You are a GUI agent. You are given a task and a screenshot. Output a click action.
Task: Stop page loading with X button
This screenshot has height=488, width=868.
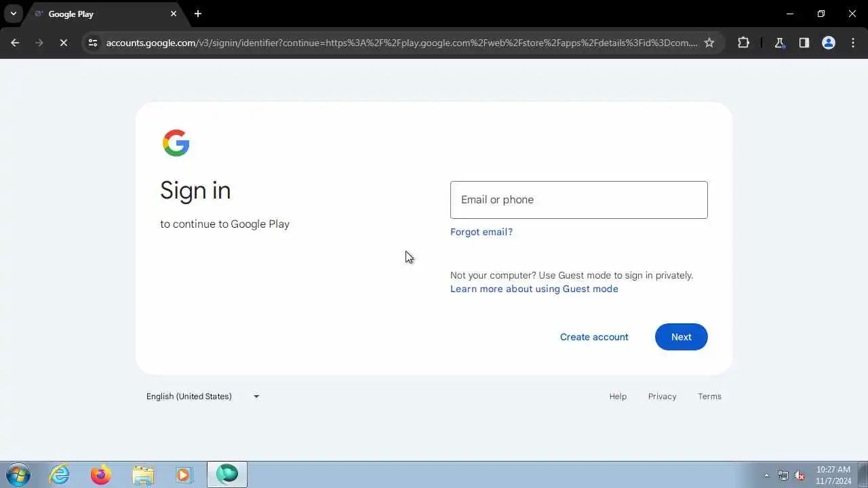[63, 43]
